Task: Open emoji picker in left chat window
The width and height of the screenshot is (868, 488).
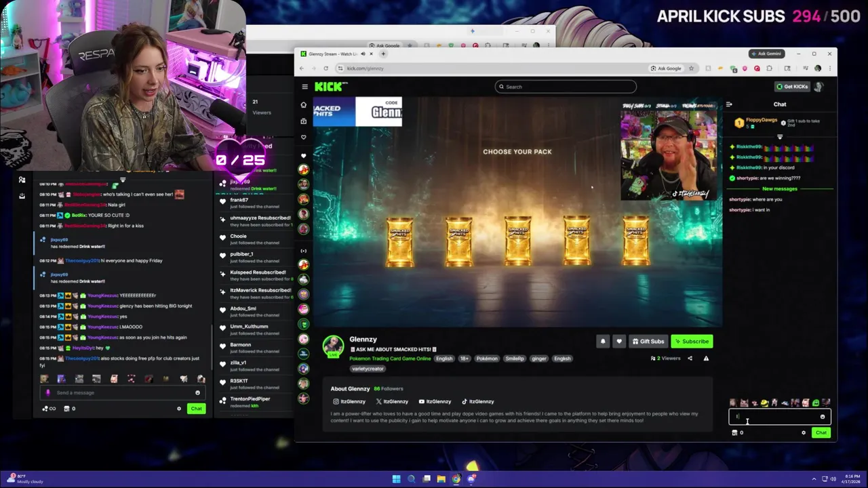Action: pos(197,393)
